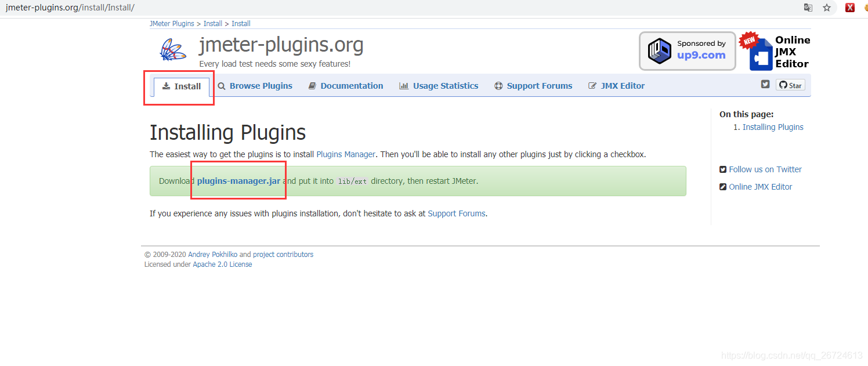Click the Twitter icon in navbar
The image size is (868, 366).
[x=765, y=84]
